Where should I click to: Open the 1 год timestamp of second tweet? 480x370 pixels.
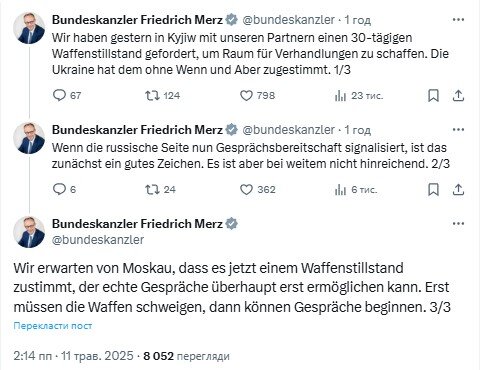click(357, 130)
